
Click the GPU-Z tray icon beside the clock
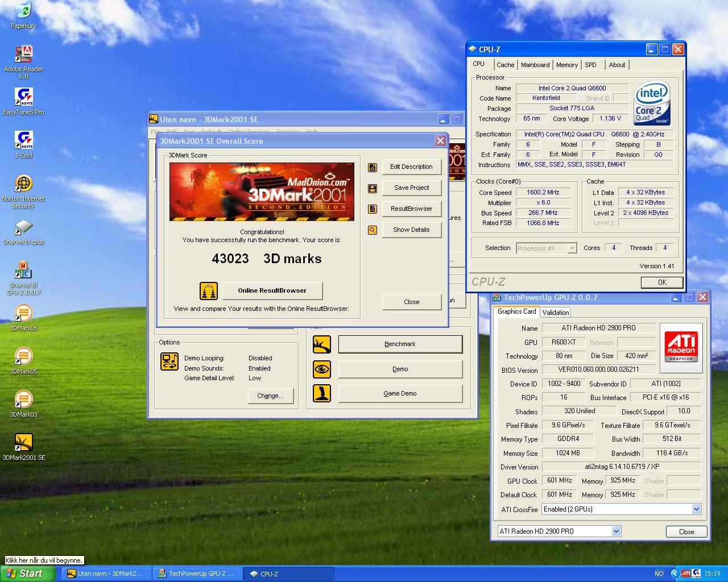(x=696, y=573)
